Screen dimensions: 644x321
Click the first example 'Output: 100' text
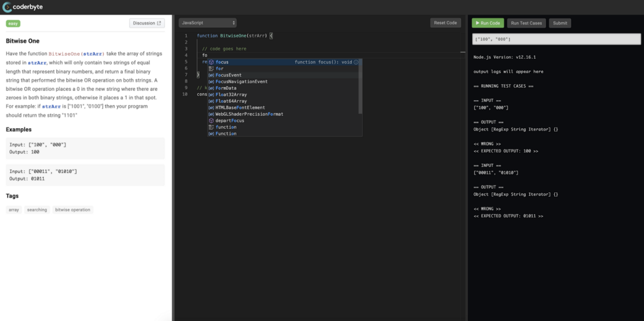pos(24,152)
